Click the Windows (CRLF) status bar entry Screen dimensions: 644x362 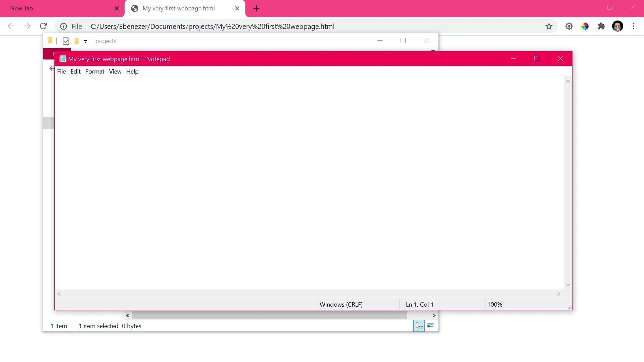(341, 304)
